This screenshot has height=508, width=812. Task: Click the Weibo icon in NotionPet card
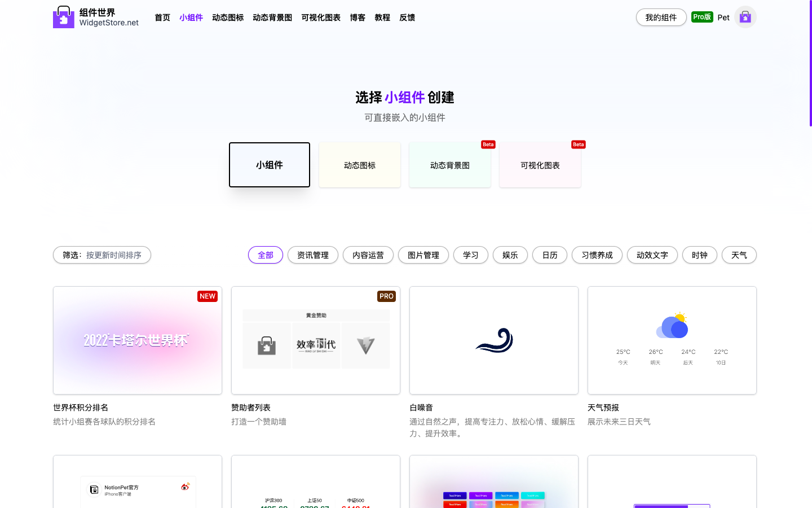pyautogui.click(x=185, y=487)
